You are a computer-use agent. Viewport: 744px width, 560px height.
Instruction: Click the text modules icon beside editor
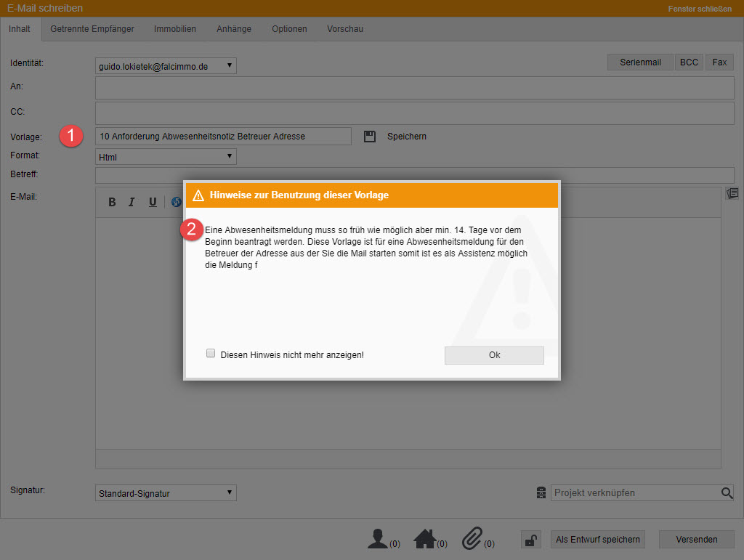click(732, 193)
